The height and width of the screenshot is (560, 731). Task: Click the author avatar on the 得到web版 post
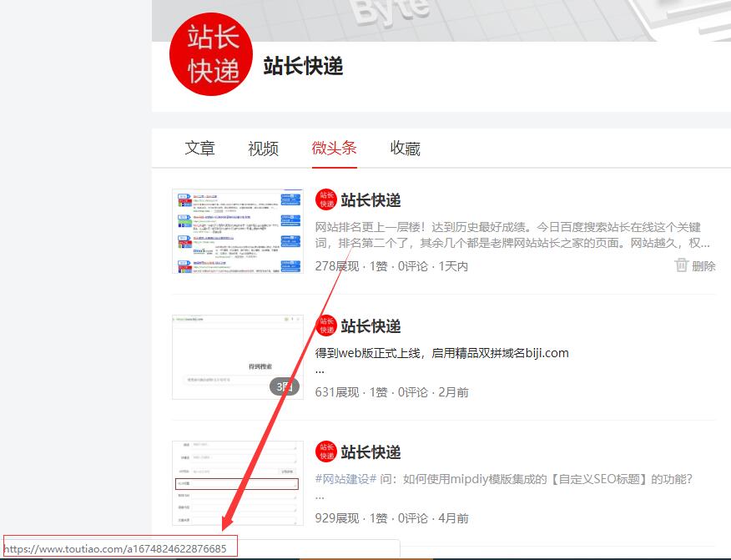click(326, 325)
